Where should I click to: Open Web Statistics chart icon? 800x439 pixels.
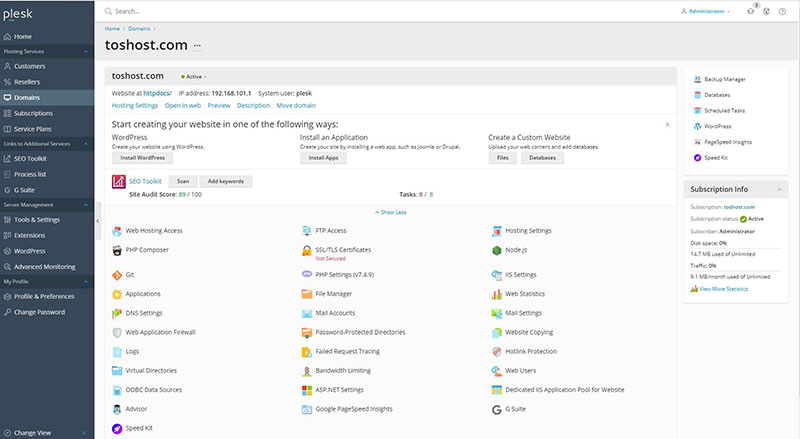(496, 294)
